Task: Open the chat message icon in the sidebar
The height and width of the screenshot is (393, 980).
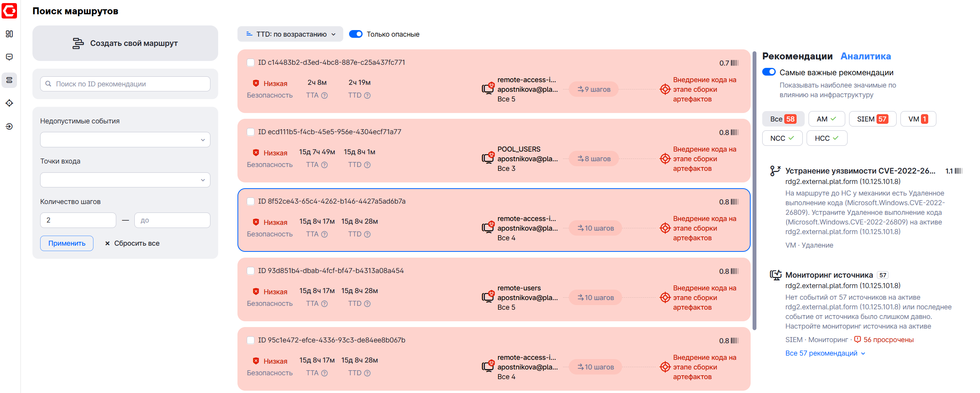Action: coord(9,57)
